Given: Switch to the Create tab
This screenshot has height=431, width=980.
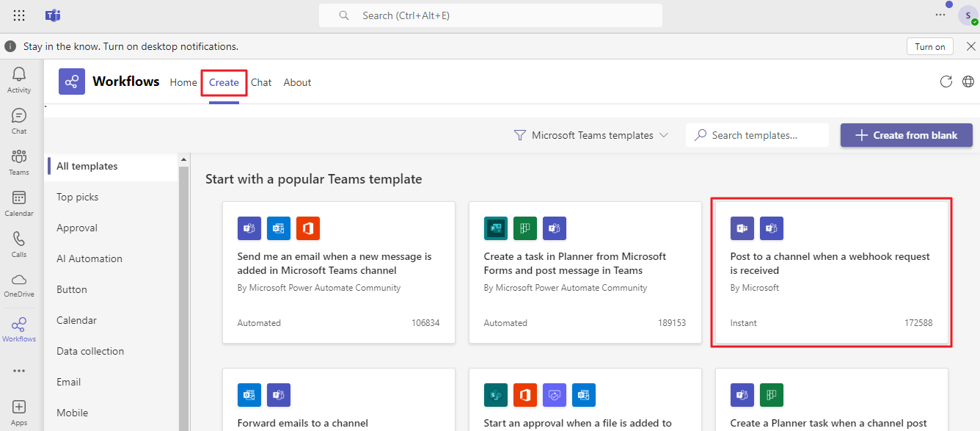Looking at the screenshot, I should tap(224, 82).
